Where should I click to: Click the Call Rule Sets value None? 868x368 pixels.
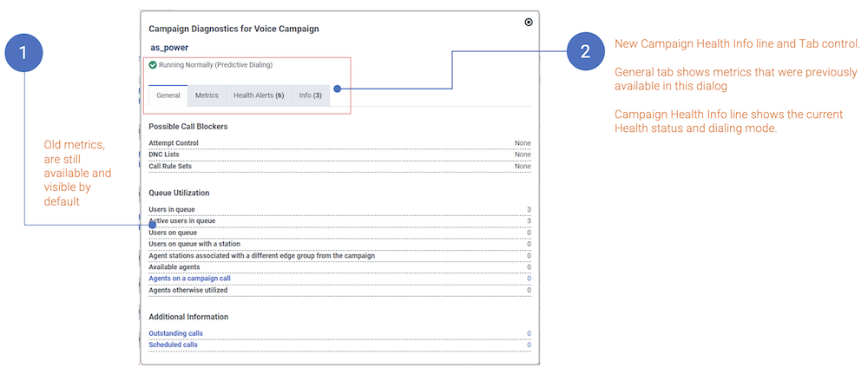[x=523, y=166]
